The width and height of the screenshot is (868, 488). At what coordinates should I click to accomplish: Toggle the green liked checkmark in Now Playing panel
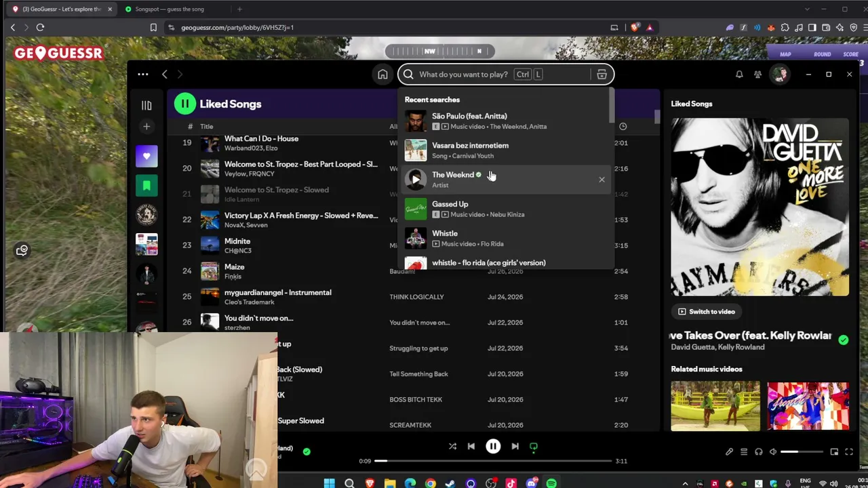click(844, 340)
